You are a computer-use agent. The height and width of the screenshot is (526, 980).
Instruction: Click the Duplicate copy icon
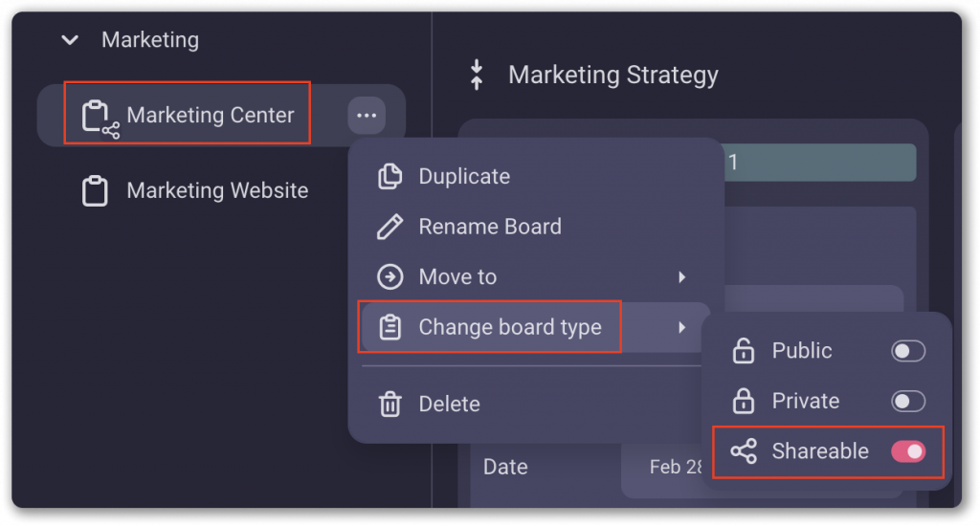[x=390, y=177]
